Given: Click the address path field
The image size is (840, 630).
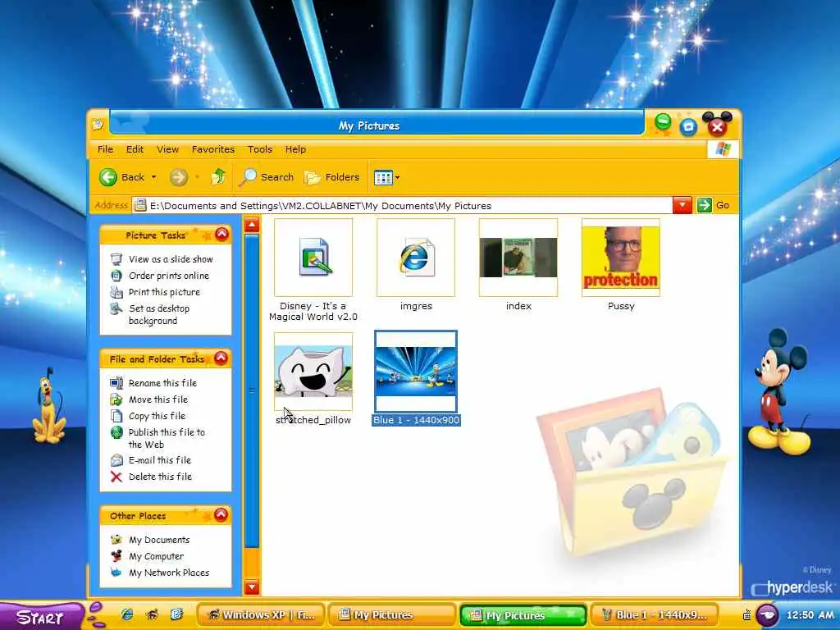Looking at the screenshot, I should pyautogui.click(x=402, y=206).
